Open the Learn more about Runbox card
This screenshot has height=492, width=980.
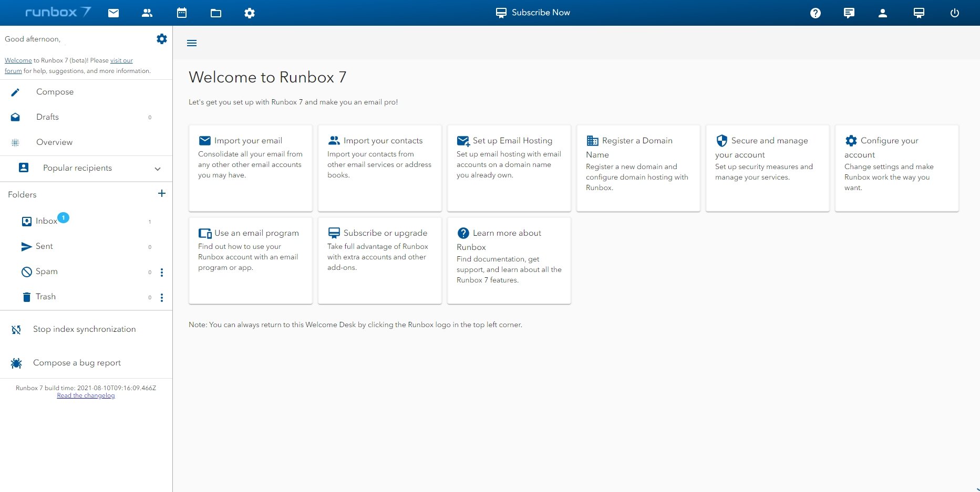[x=509, y=260]
